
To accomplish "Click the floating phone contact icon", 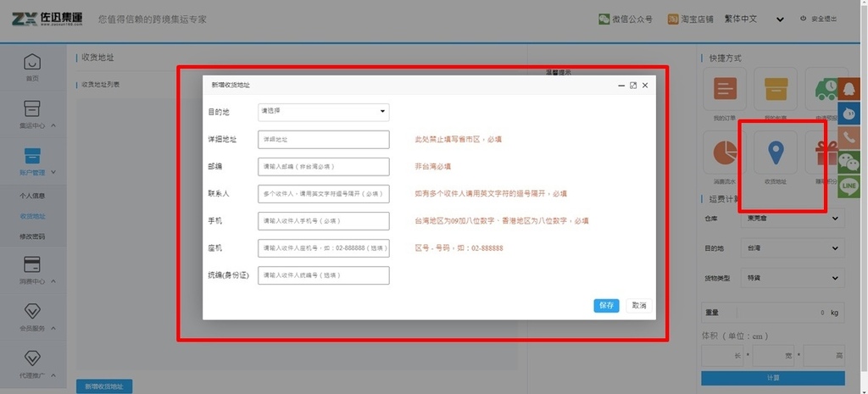I will [849, 137].
